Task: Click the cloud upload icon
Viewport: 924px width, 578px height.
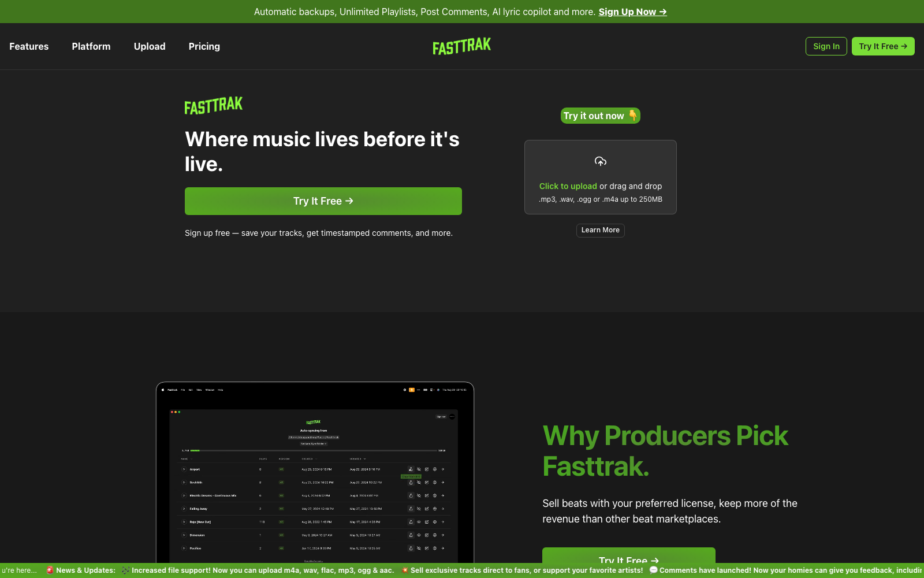Action: click(x=601, y=161)
